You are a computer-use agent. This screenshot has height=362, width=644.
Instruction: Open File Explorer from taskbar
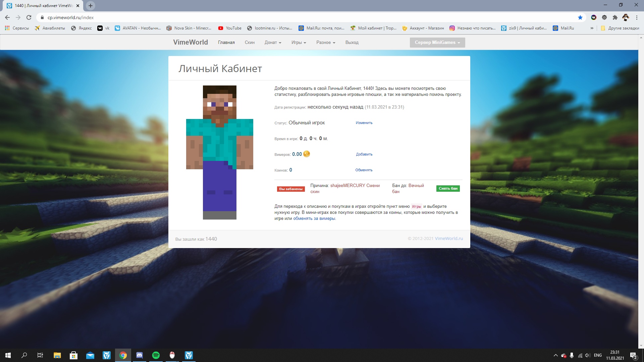pyautogui.click(x=57, y=355)
